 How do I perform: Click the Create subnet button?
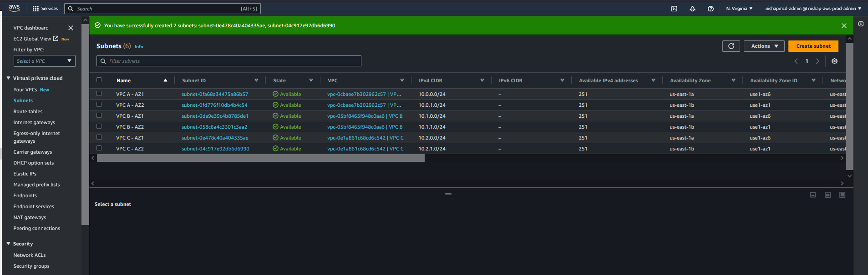813,46
